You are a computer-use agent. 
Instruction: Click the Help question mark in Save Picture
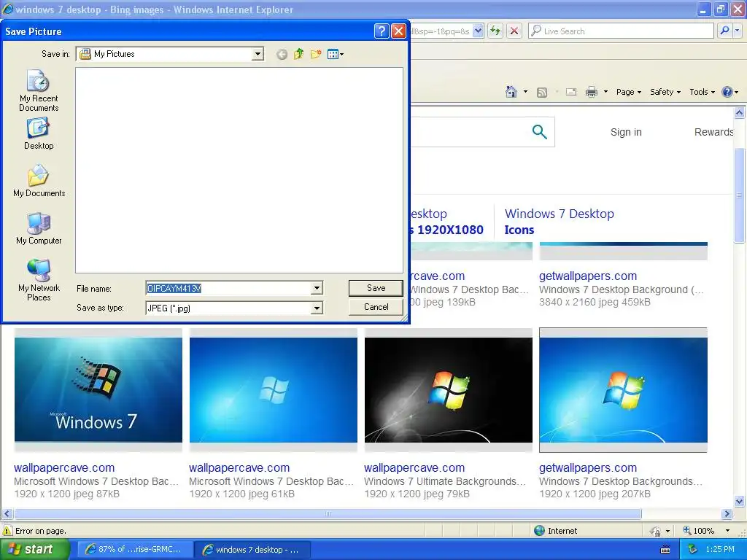point(381,31)
